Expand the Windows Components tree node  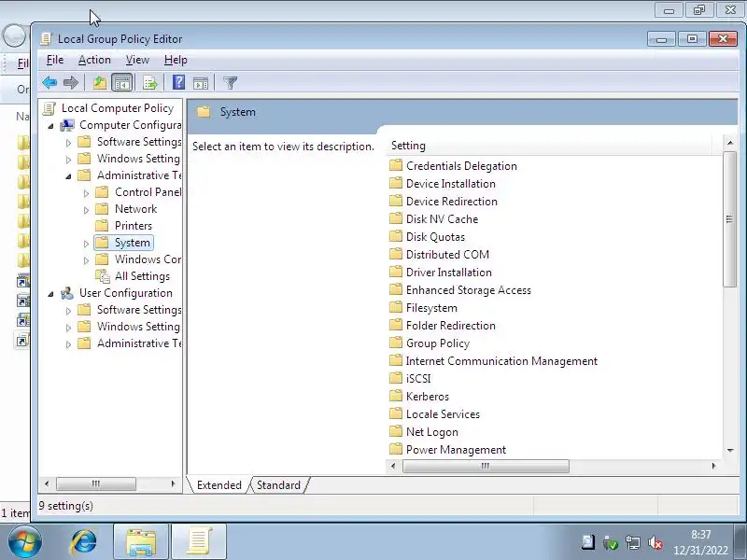(86, 260)
